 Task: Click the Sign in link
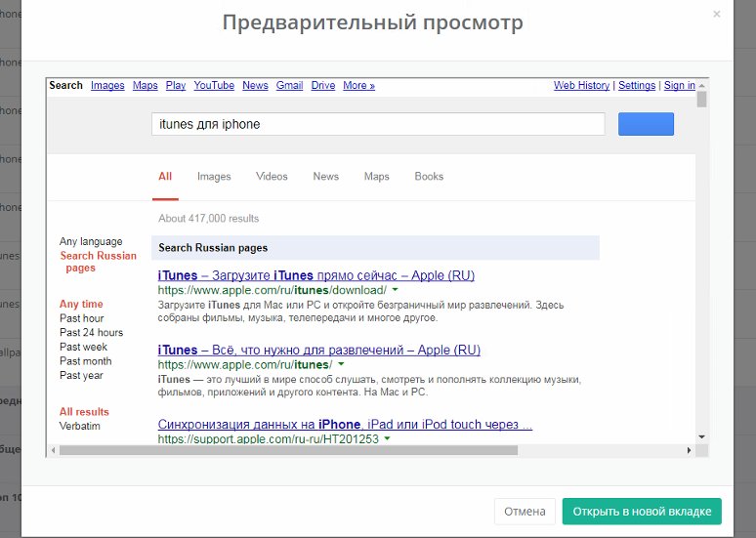coord(680,85)
